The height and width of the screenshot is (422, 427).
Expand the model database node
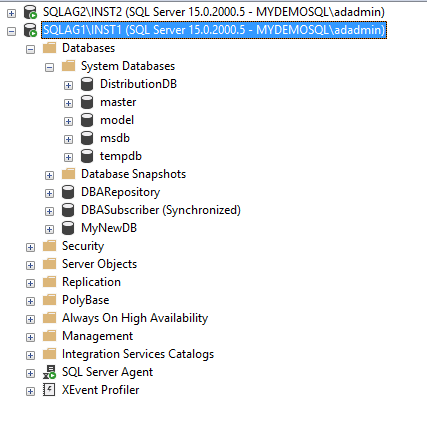[68, 121]
